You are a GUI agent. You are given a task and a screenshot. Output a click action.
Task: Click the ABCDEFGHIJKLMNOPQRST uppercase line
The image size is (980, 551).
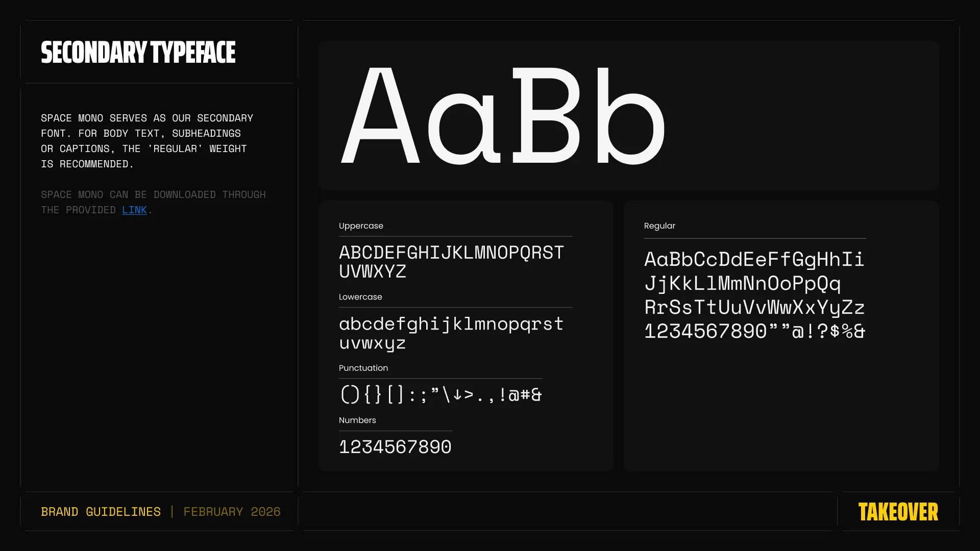451,253
